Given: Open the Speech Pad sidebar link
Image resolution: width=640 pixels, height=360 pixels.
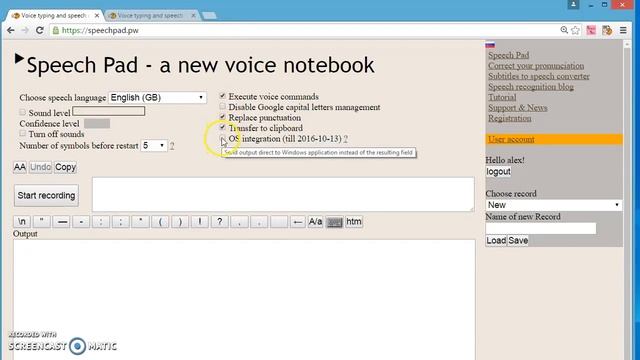Looking at the screenshot, I should [509, 55].
